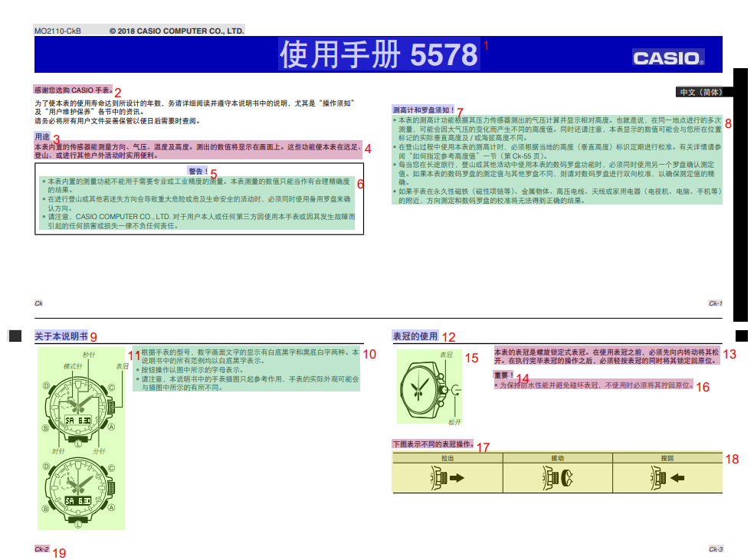The height and width of the screenshot is (560, 754).
Task: Click the bullet starting 每当您在长途旅行
Action: 557,174
